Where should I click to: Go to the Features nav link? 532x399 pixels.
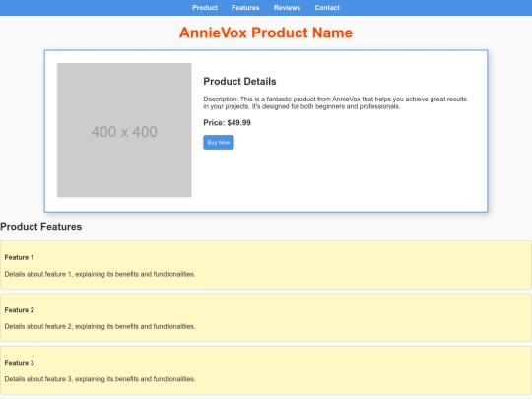[245, 8]
